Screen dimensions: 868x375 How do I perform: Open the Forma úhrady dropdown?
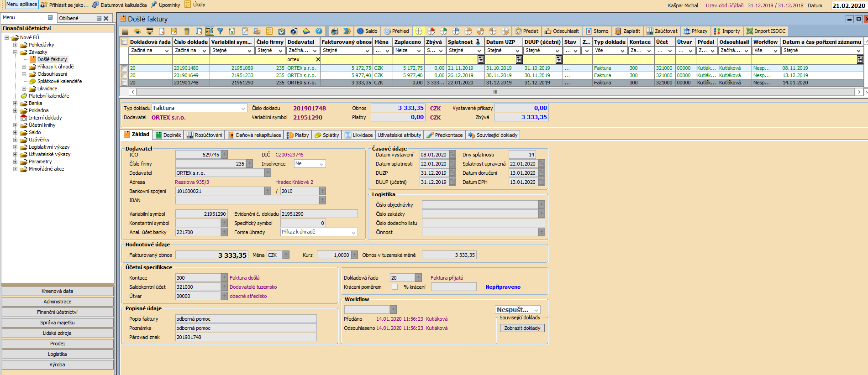click(353, 232)
